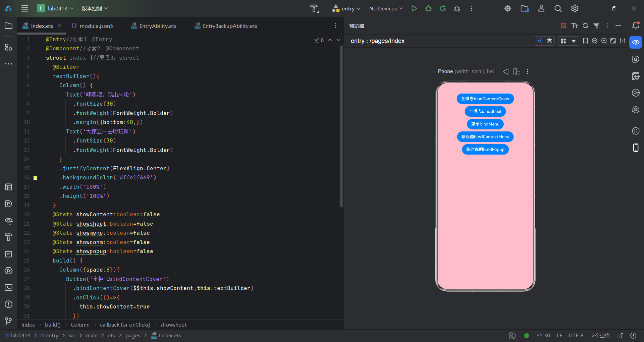Click the 全模态bindContentCover button in preview

(x=485, y=99)
